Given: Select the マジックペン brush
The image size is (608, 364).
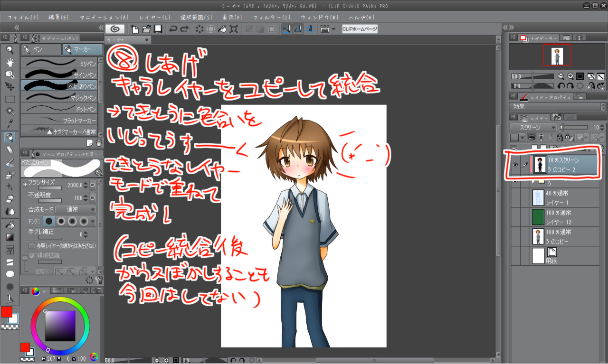Looking at the screenshot, I should point(59,97).
